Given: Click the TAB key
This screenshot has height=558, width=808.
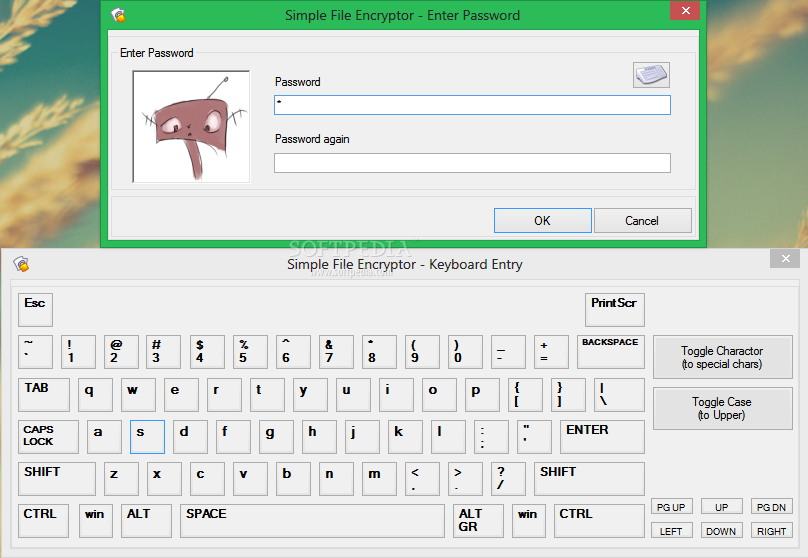Looking at the screenshot, I should 44,395.
